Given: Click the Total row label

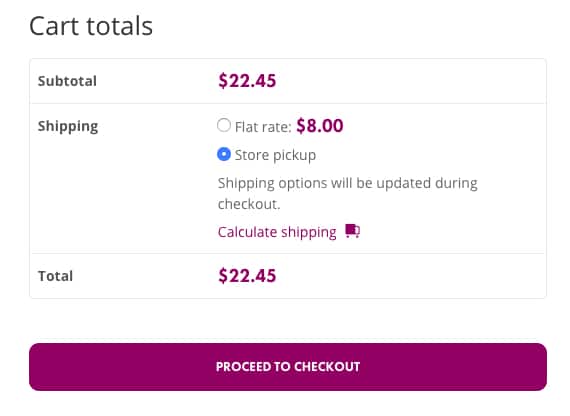Looking at the screenshot, I should point(56,276).
